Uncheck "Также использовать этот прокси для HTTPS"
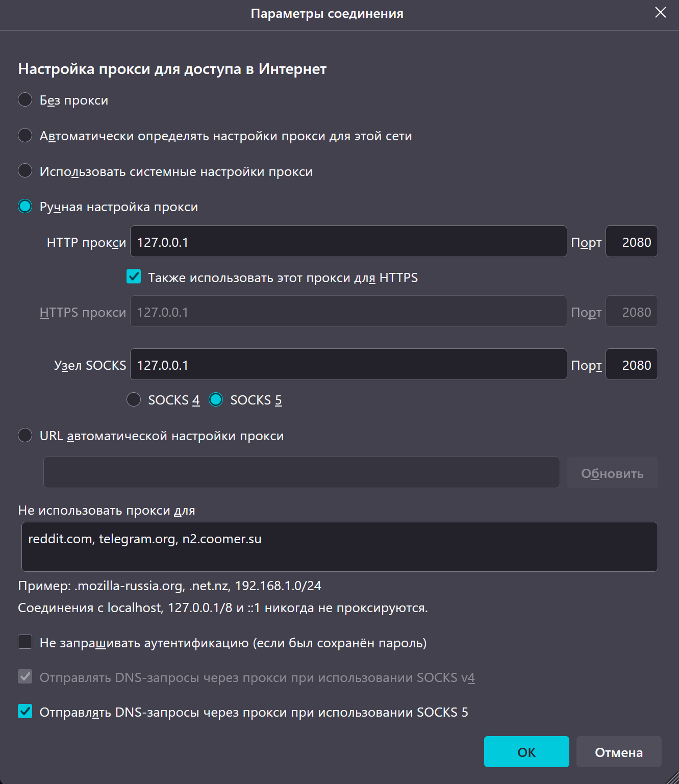Viewport: 679px width, 784px height. click(x=134, y=277)
